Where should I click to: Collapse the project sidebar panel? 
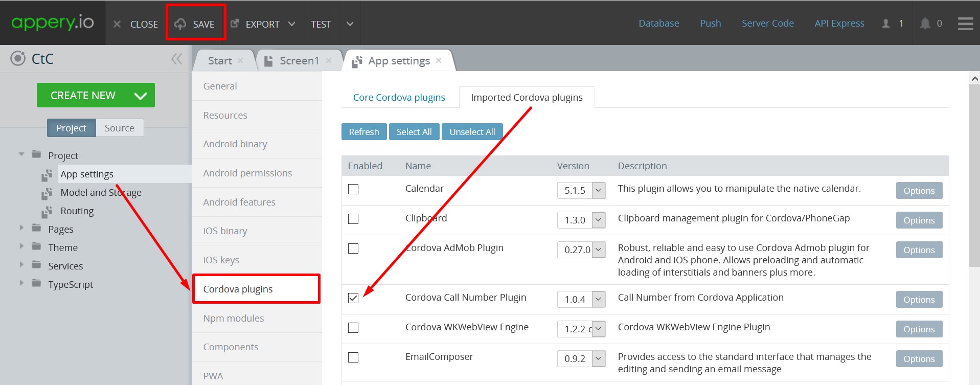point(176,59)
